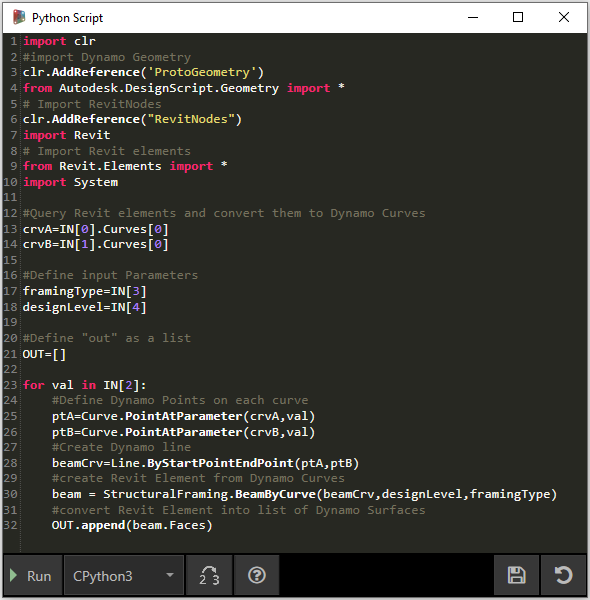The width and height of the screenshot is (590, 600).
Task: Click the '#Define input Parameters' comment
Action: coord(111,275)
